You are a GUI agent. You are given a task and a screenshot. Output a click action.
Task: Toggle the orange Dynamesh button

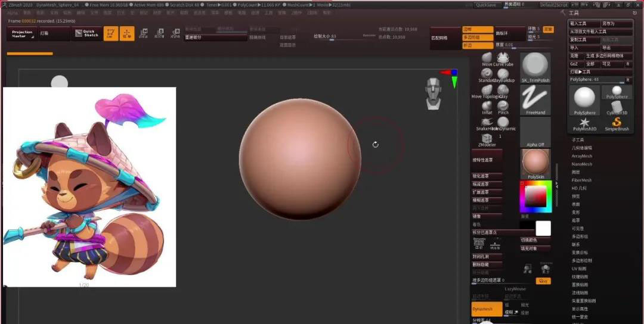[x=487, y=309]
